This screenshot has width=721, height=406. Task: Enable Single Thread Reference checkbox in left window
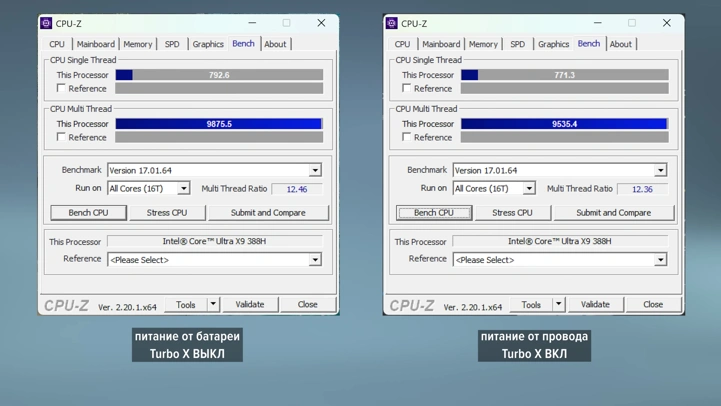61,88
